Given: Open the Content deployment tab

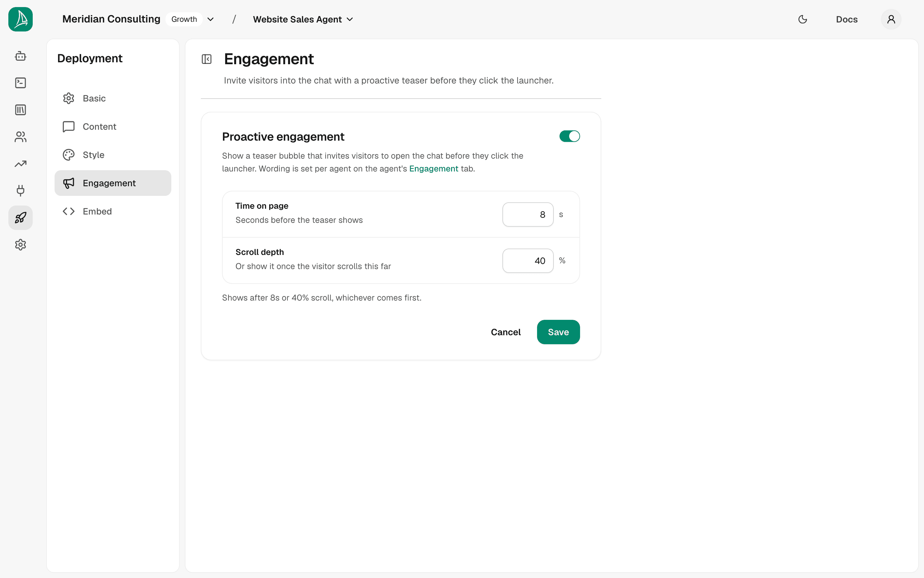Looking at the screenshot, I should click(x=113, y=127).
